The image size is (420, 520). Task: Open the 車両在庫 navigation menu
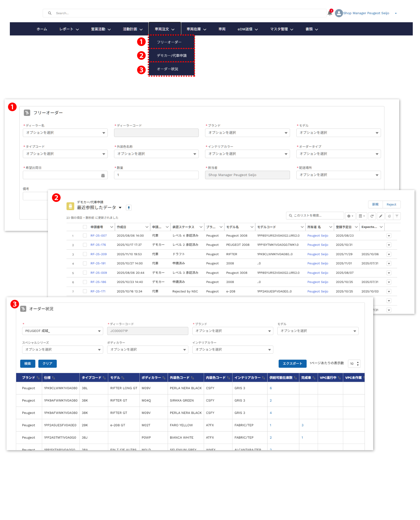pos(196,29)
